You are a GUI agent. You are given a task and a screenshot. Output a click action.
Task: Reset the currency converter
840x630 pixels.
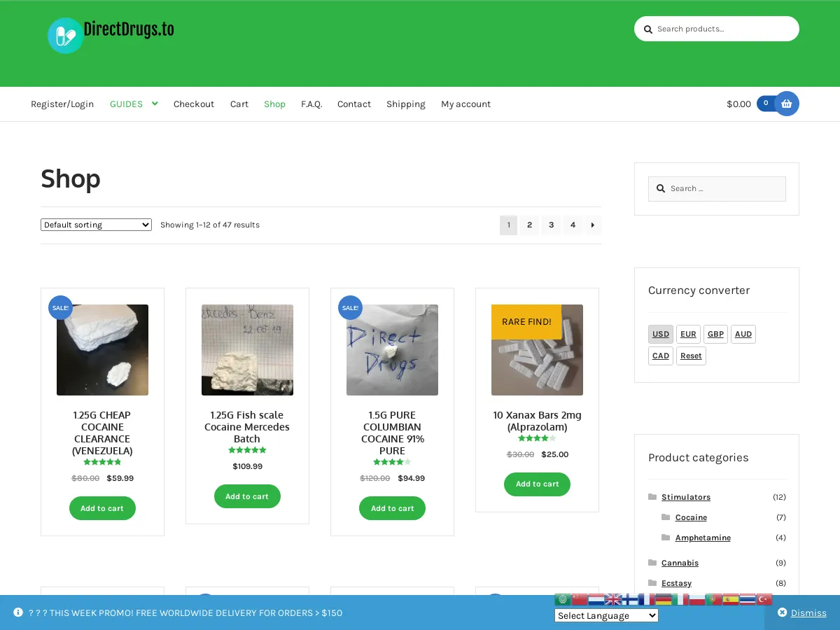[x=691, y=356]
